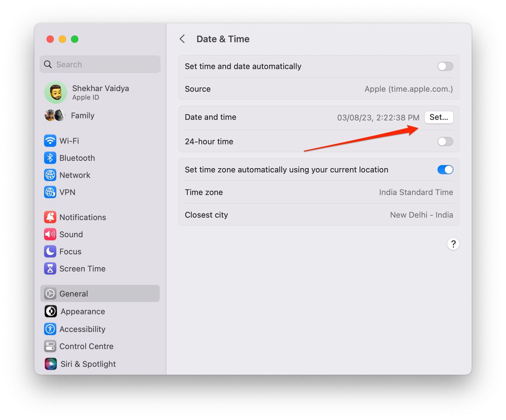Image resolution: width=506 pixels, height=420 pixels.
Task: Open Wi-Fi settings label
Action: tap(69, 141)
